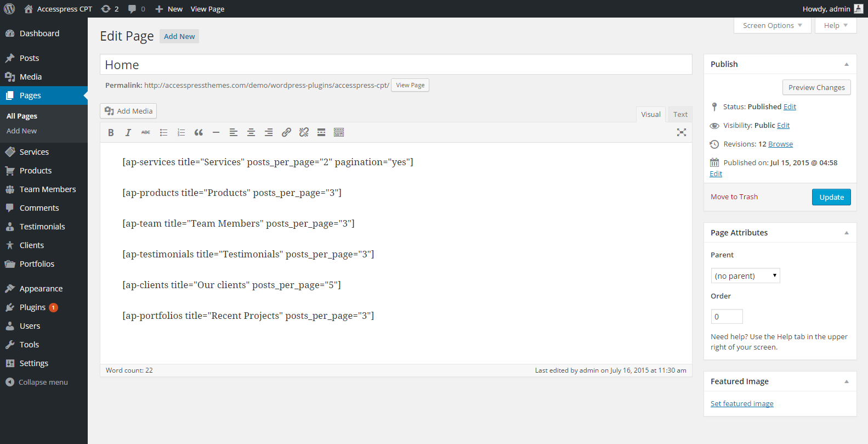The width and height of the screenshot is (868, 444).
Task: Insert a numbered list
Action: pyautogui.click(x=181, y=132)
